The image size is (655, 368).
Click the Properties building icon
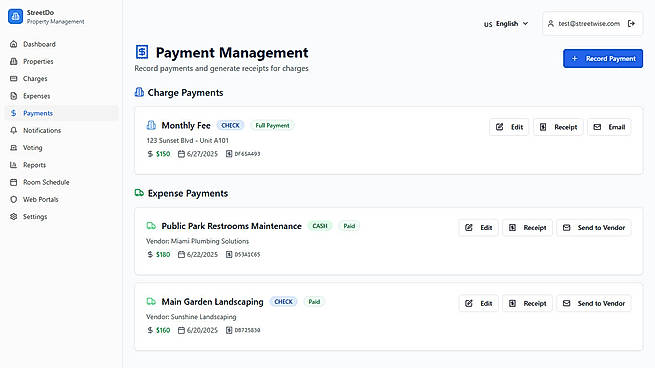point(14,61)
